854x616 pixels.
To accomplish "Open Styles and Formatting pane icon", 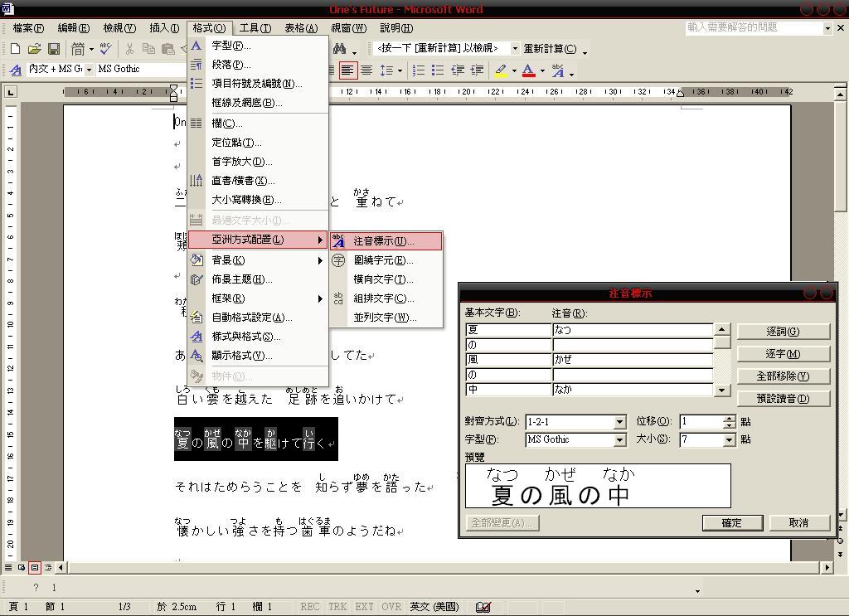I will tap(16, 69).
